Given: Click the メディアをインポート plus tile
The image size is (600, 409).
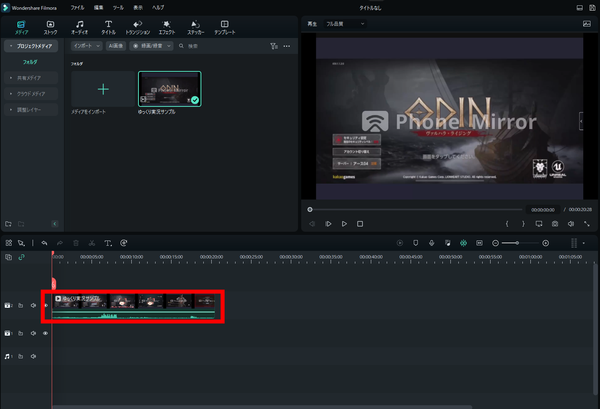Looking at the screenshot, I should click(103, 89).
